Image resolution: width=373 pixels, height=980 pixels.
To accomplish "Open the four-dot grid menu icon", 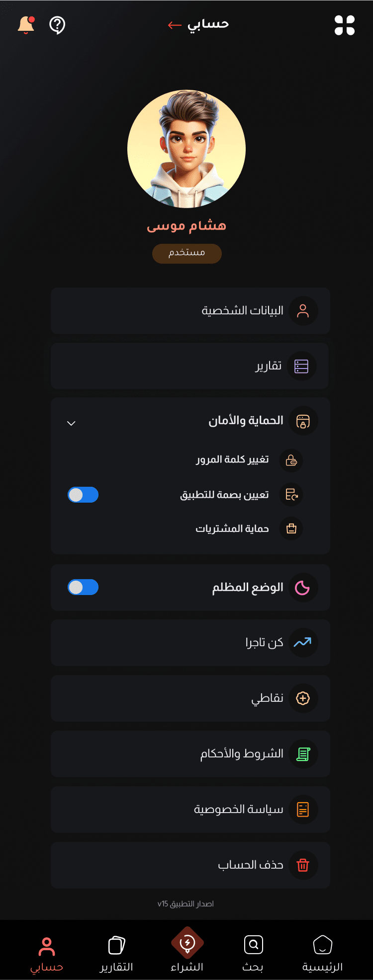I will (345, 25).
